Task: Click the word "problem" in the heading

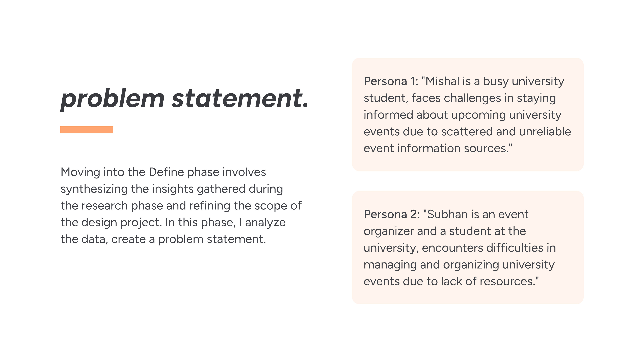Action: pyautogui.click(x=113, y=99)
